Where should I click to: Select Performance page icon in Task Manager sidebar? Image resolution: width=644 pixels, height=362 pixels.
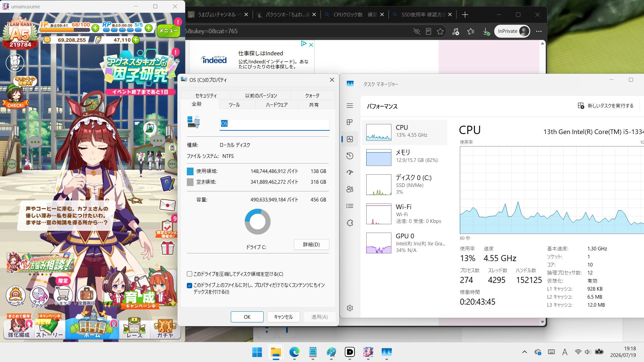[350, 139]
